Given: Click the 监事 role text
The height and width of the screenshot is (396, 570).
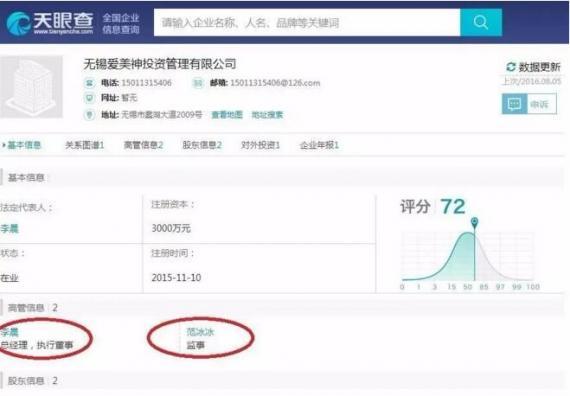Looking at the screenshot, I should [196, 345].
